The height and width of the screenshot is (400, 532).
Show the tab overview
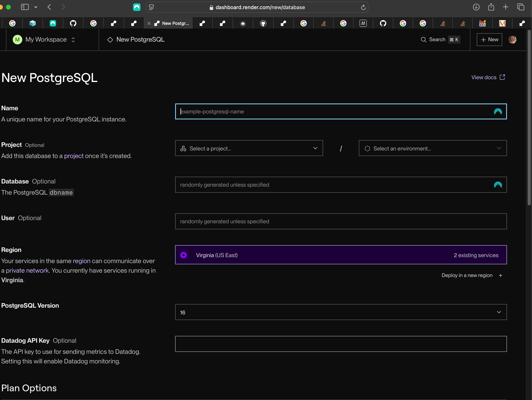click(521, 7)
